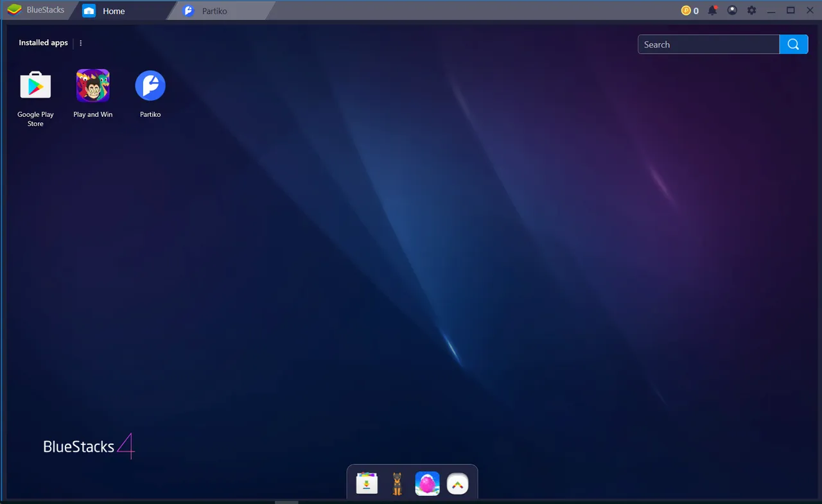Launch the Play and Win app
This screenshot has height=504, width=822.
click(93, 86)
